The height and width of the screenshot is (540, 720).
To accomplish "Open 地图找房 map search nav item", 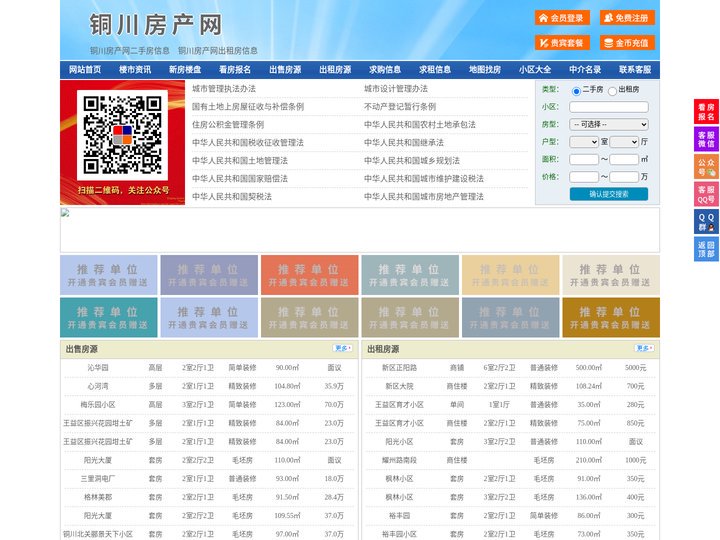I will 485,70.
